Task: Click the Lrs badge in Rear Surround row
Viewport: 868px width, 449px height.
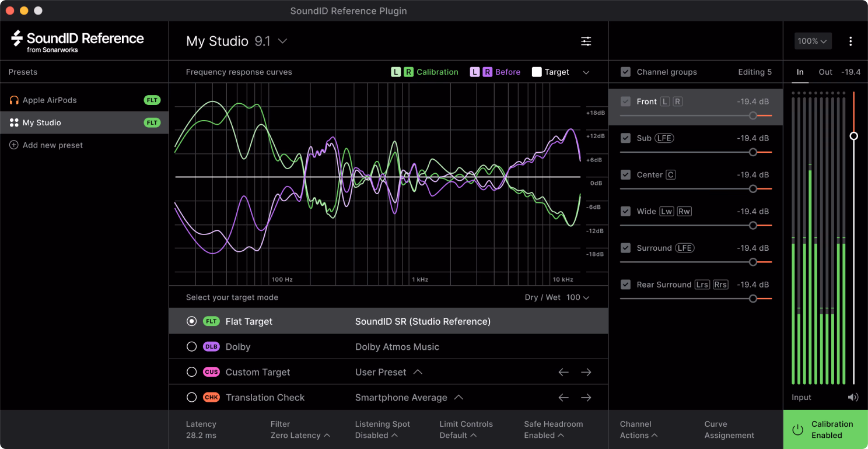Action: coord(702,285)
